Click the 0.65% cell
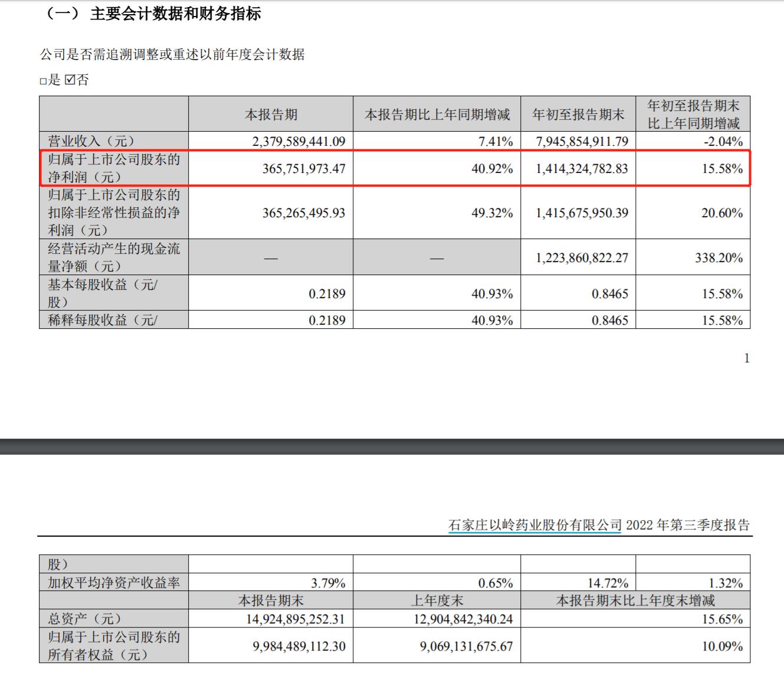Screen dimensions: 784x673 tap(496, 583)
